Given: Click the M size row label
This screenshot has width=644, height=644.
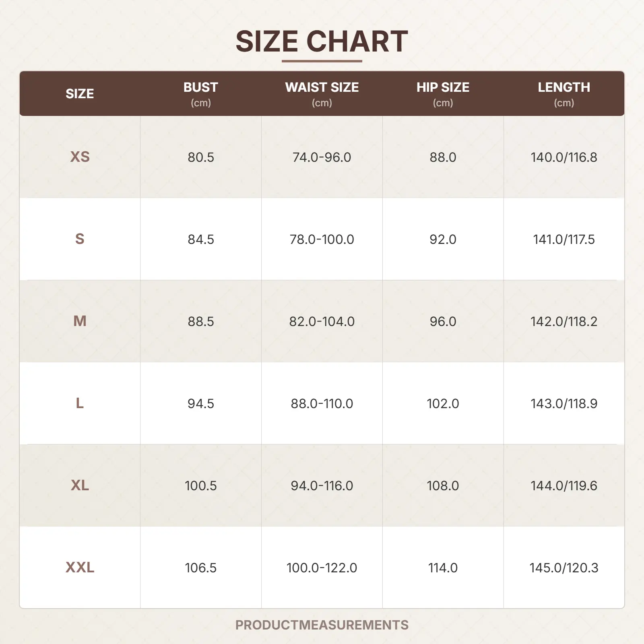Looking at the screenshot, I should point(80,321).
